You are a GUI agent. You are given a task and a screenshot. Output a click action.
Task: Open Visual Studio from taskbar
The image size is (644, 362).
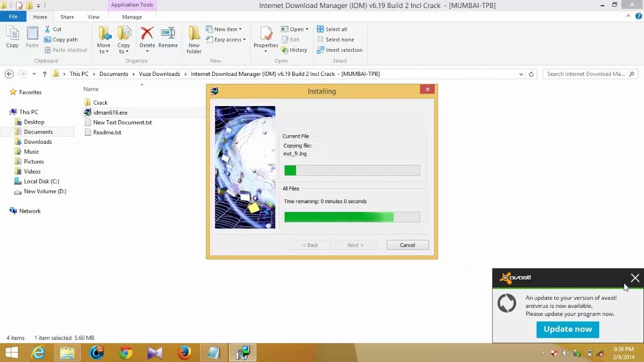(x=155, y=353)
